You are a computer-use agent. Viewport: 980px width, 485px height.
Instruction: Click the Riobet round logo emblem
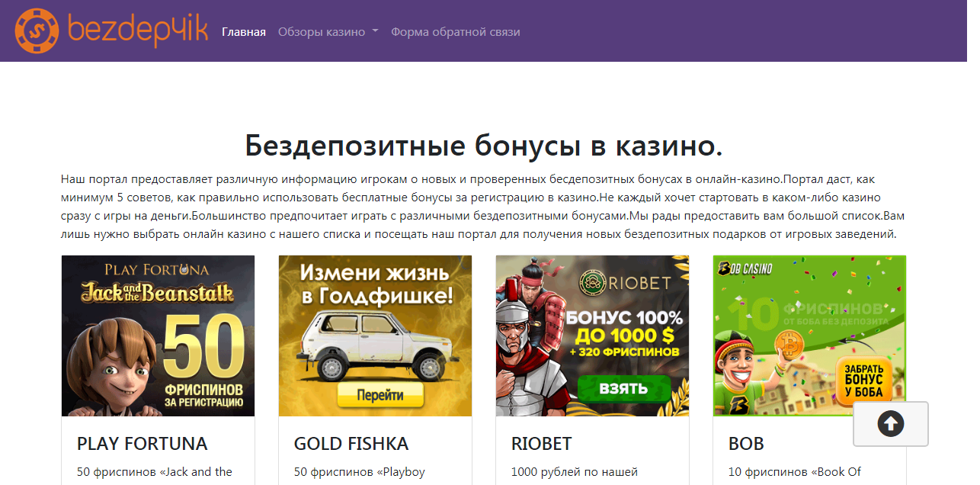[x=591, y=283]
